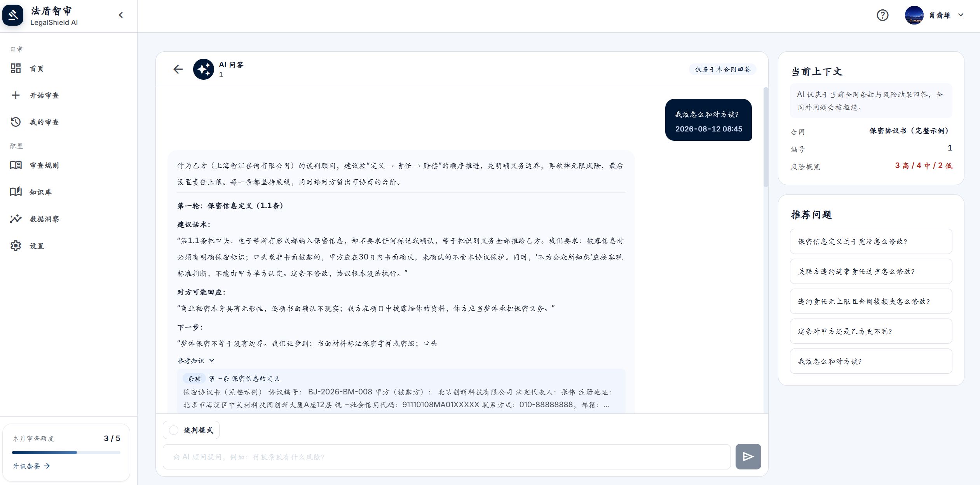This screenshot has height=485, width=980.
Task: Ask 关联方违约连带责任过重怎么修改?
Action: tap(871, 271)
